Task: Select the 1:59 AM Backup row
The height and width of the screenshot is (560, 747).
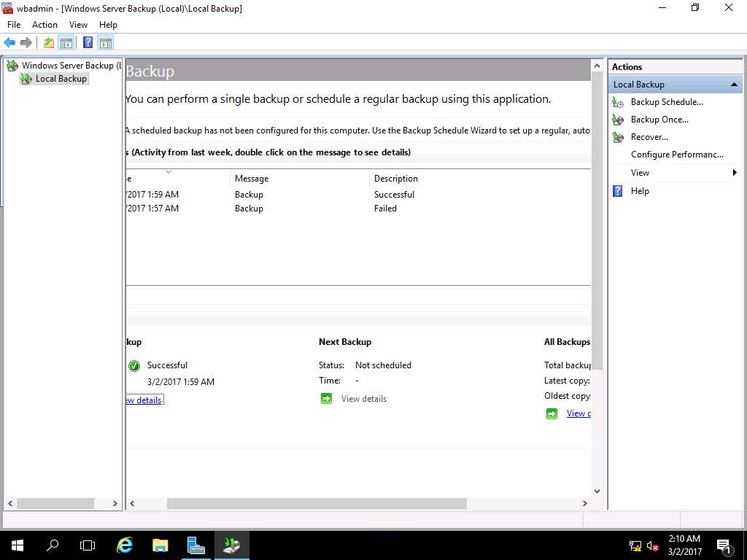Action: tap(358, 194)
